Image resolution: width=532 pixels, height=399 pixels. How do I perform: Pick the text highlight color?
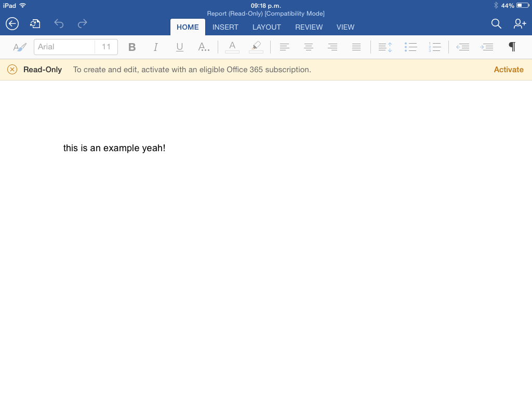tap(256, 47)
